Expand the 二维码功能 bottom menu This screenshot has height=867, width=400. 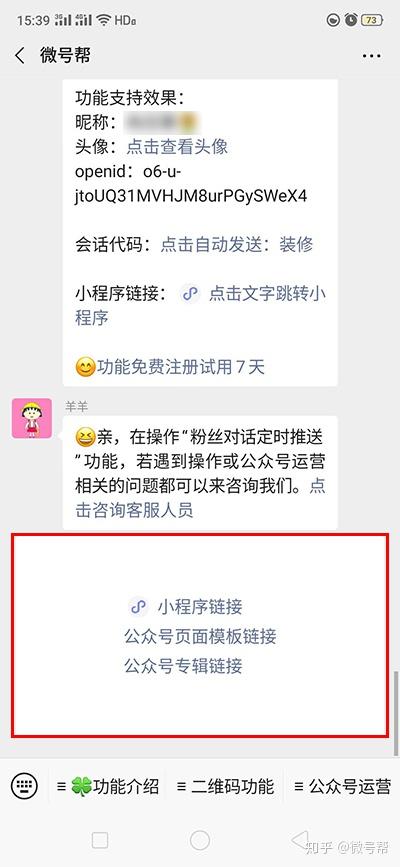pyautogui.click(x=225, y=786)
